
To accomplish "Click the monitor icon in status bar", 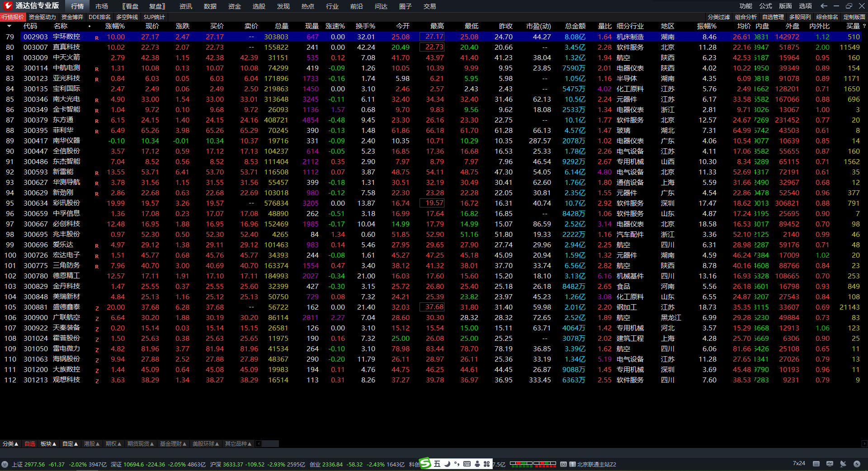I will pos(830,464).
